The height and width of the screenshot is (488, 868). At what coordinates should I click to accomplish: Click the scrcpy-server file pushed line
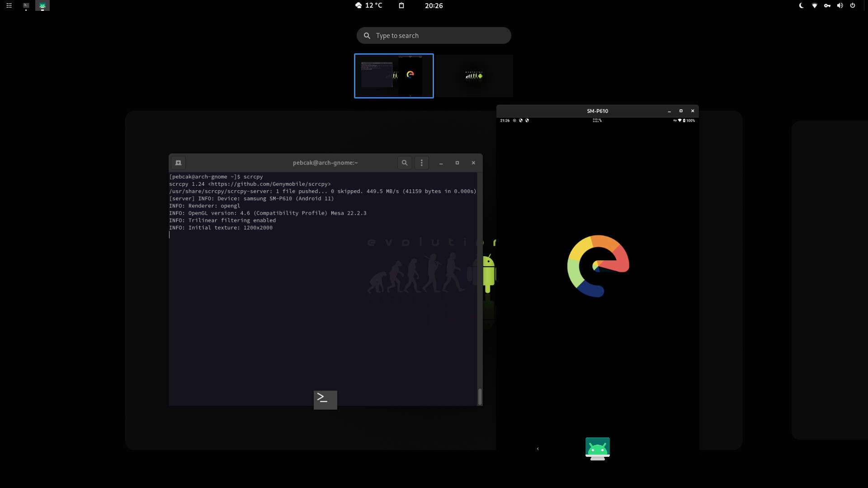click(x=323, y=192)
